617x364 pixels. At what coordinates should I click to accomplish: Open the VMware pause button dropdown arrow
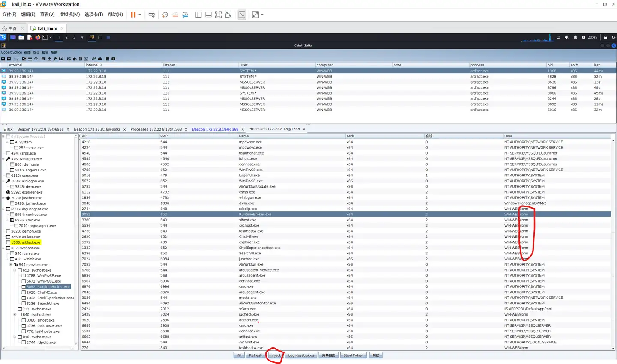[x=140, y=15]
